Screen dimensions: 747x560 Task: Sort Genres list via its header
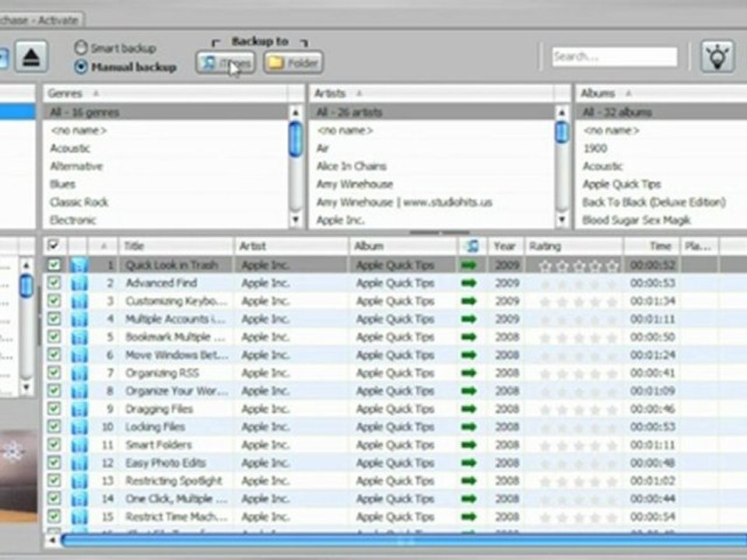tap(165, 93)
